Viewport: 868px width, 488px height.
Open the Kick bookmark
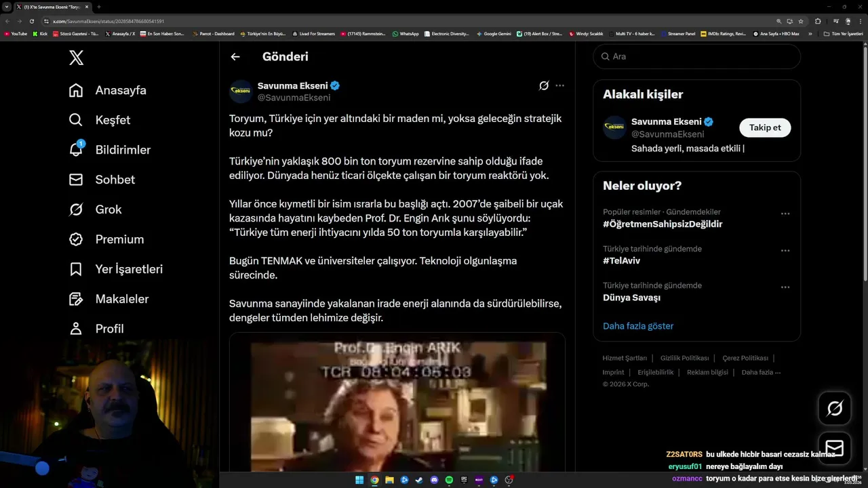pyautogui.click(x=41, y=34)
